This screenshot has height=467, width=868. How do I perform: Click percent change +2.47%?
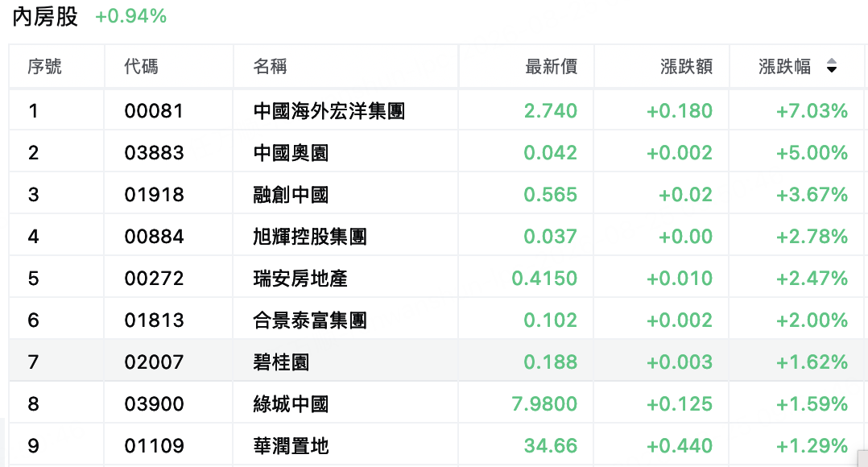[812, 279]
